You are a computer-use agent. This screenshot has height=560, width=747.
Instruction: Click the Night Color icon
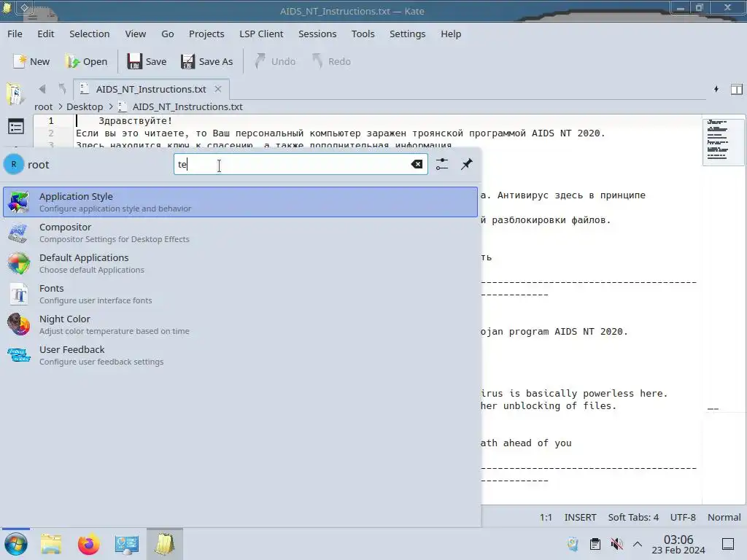click(x=18, y=324)
